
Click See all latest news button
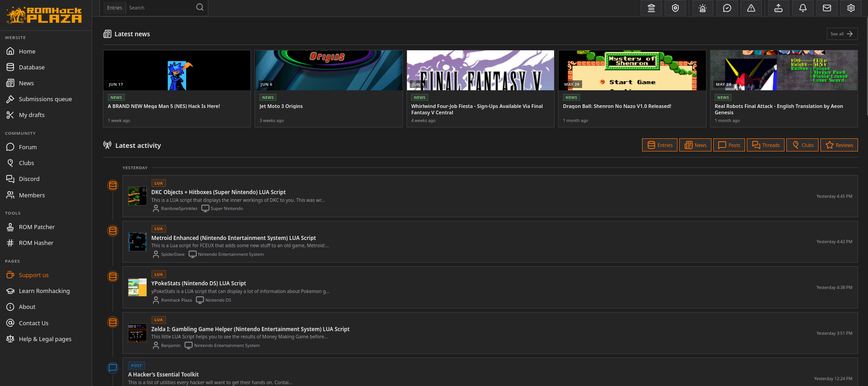[842, 34]
